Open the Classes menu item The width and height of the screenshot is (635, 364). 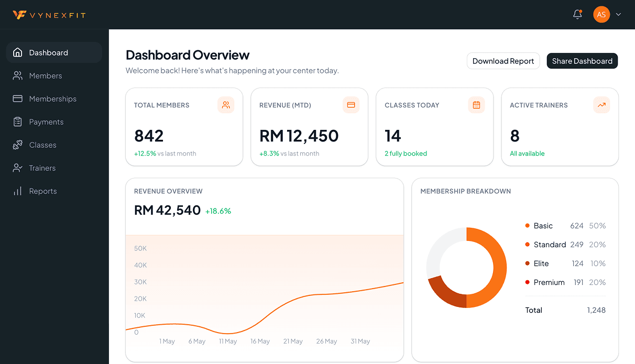coord(54,145)
